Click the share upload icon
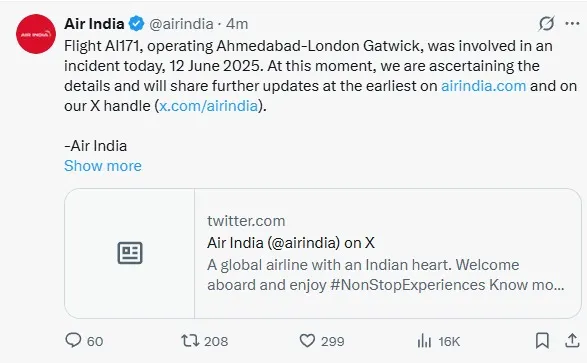 [x=572, y=341]
